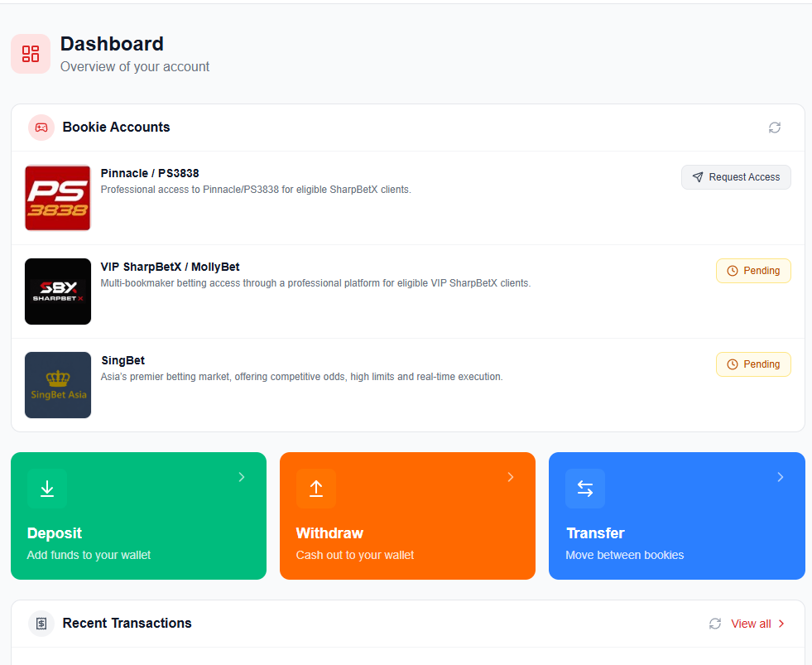
Task: Click 'Cash out to your wallet' text
Action: (355, 555)
